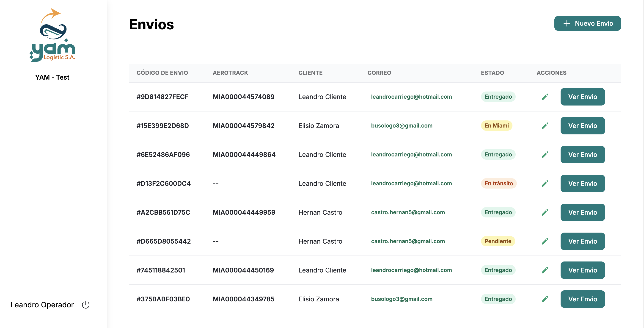Click the pencil icon for shipment #6E52486AF096
The height and width of the screenshot is (328, 644).
545,155
